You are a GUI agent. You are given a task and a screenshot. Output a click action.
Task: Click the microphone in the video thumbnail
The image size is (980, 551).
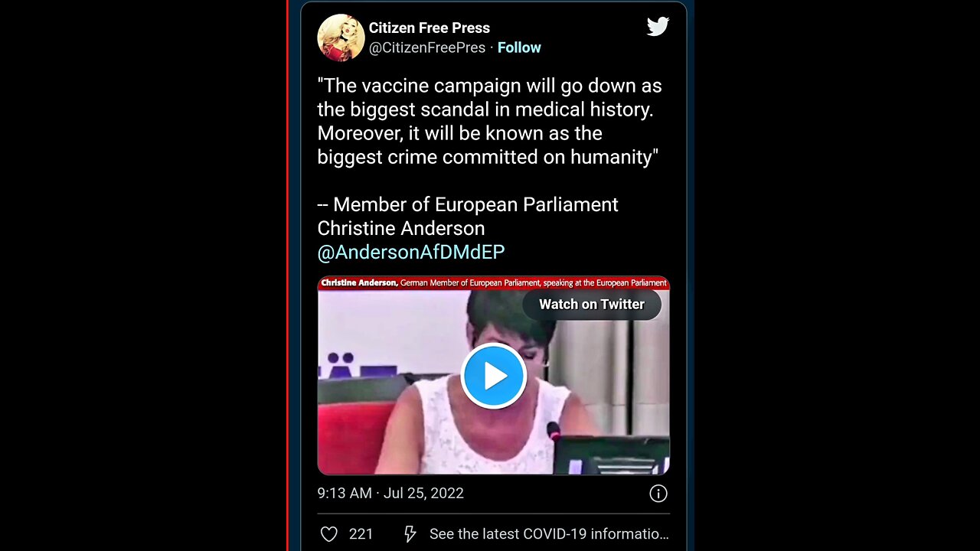[x=554, y=432]
